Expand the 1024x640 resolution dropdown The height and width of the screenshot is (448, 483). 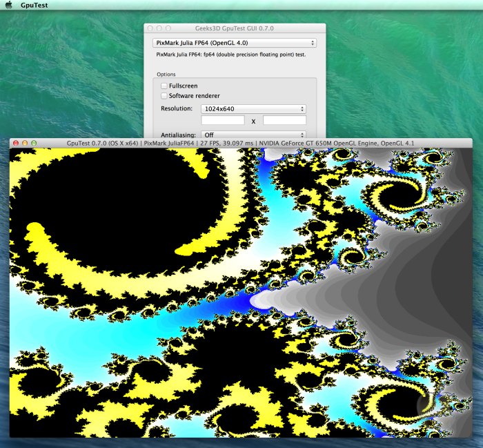click(253, 109)
